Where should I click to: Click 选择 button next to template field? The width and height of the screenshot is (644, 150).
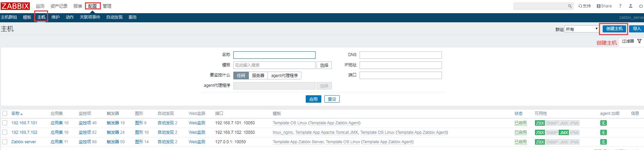click(x=324, y=65)
